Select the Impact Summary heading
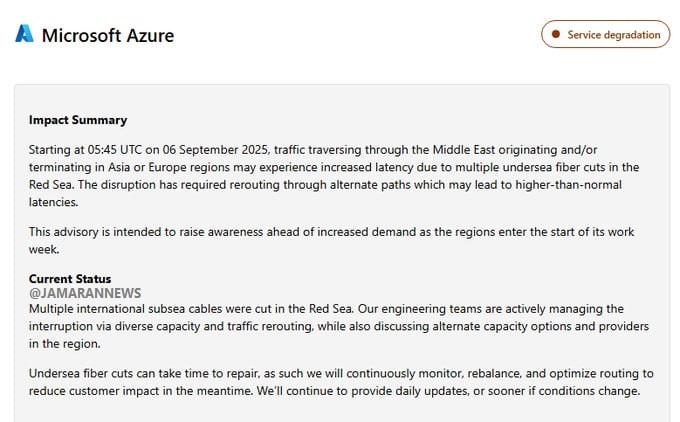This screenshot has width=680, height=422. [78, 120]
